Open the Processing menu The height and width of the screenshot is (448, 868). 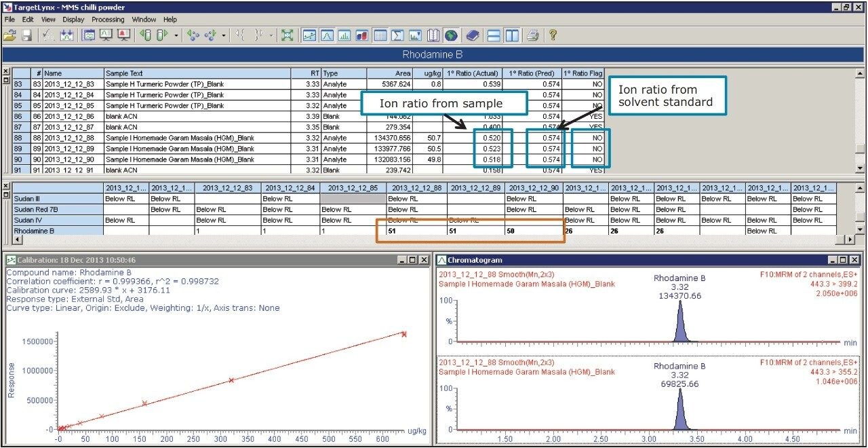coord(108,20)
